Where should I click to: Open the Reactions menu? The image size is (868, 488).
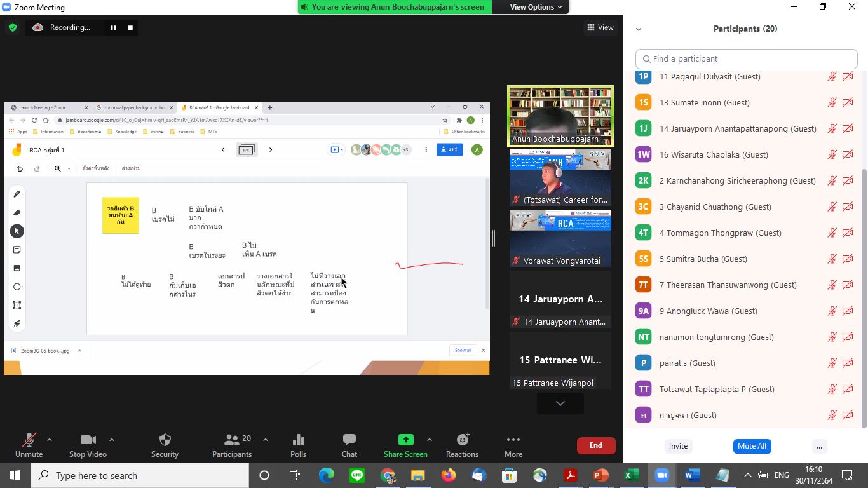462,440
